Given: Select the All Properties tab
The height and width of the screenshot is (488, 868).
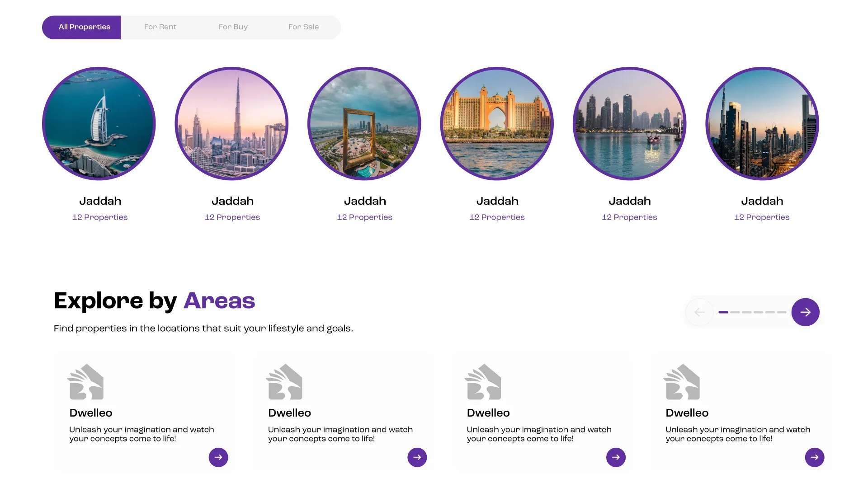Looking at the screenshot, I should [81, 27].
